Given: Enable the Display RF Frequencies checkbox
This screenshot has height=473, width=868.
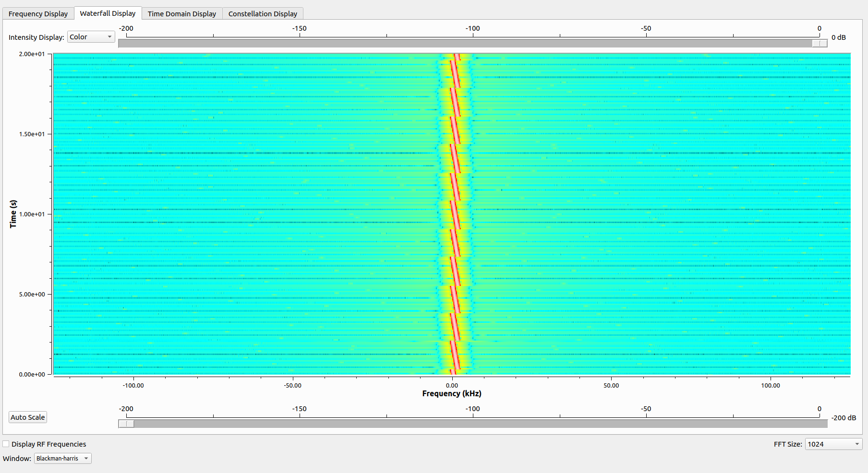Looking at the screenshot, I should click(x=5, y=443).
